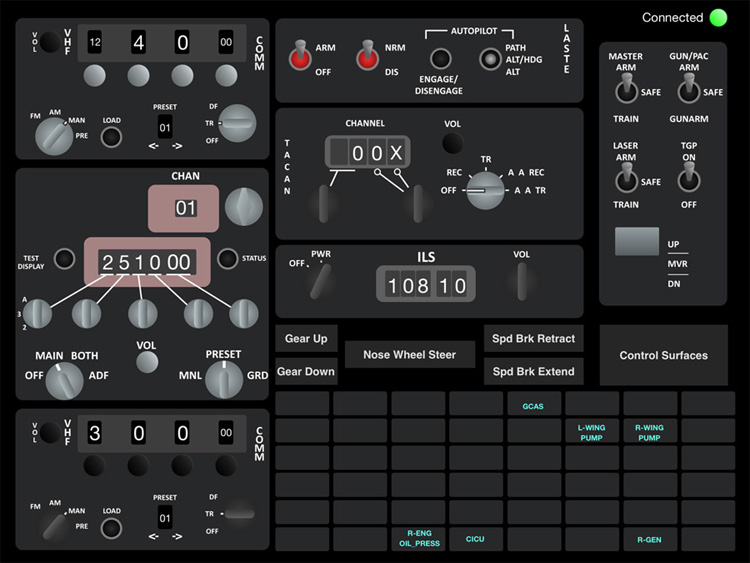Rotate the TACAN OFF/REC/TR mode selector
Image resolution: width=750 pixels, height=563 pixels.
pos(485,190)
